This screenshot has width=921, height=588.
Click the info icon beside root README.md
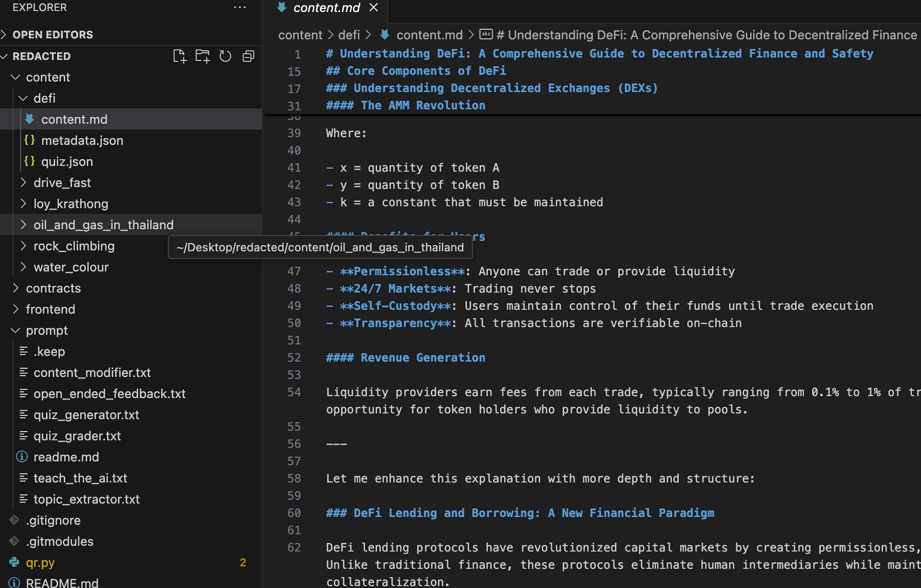tap(14, 582)
